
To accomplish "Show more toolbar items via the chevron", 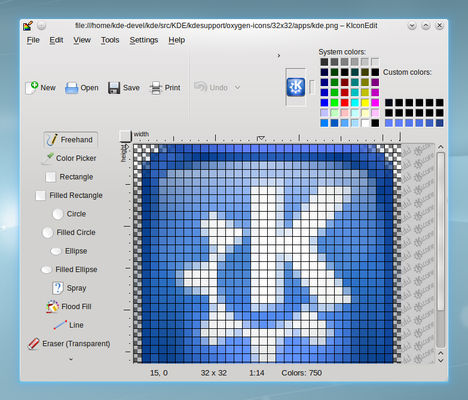I will tap(279, 56).
